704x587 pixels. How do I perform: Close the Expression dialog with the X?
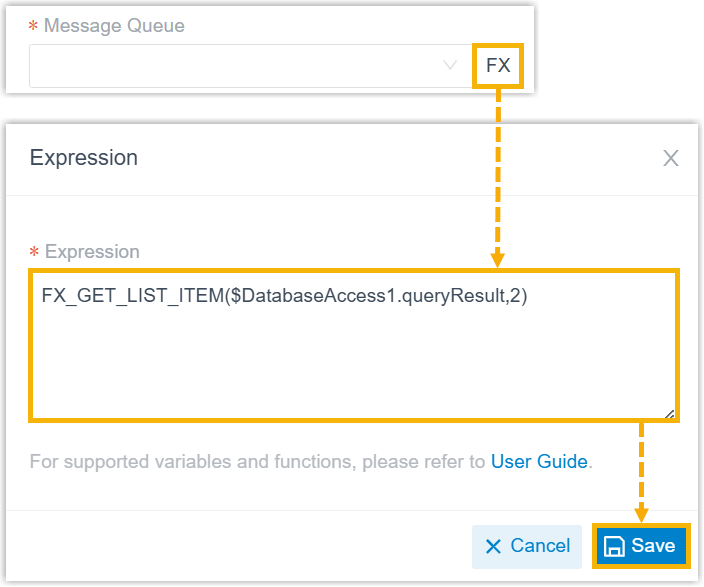(x=670, y=158)
